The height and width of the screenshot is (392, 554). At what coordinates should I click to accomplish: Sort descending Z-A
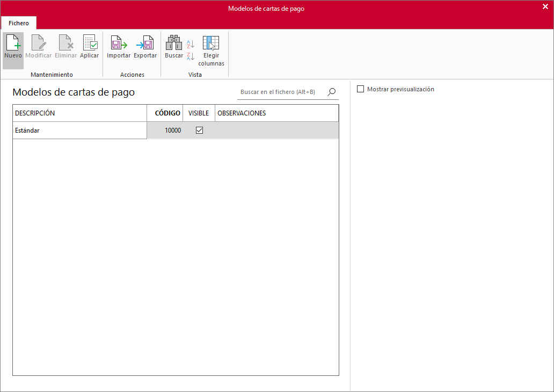pyautogui.click(x=191, y=56)
